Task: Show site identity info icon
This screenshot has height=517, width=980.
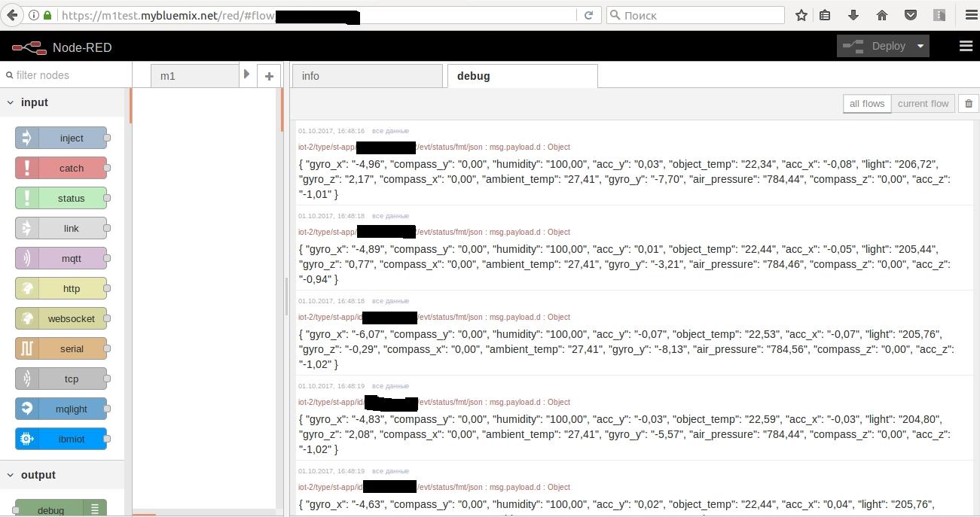Action: coord(34,15)
